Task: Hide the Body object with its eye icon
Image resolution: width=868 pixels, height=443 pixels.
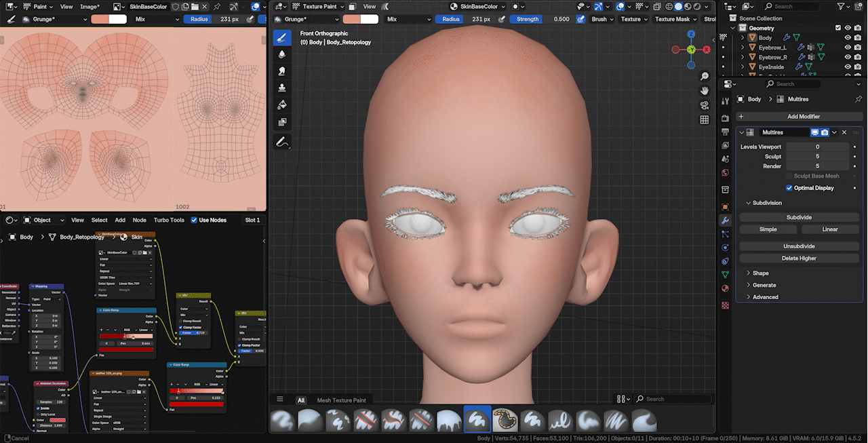Action: click(848, 38)
